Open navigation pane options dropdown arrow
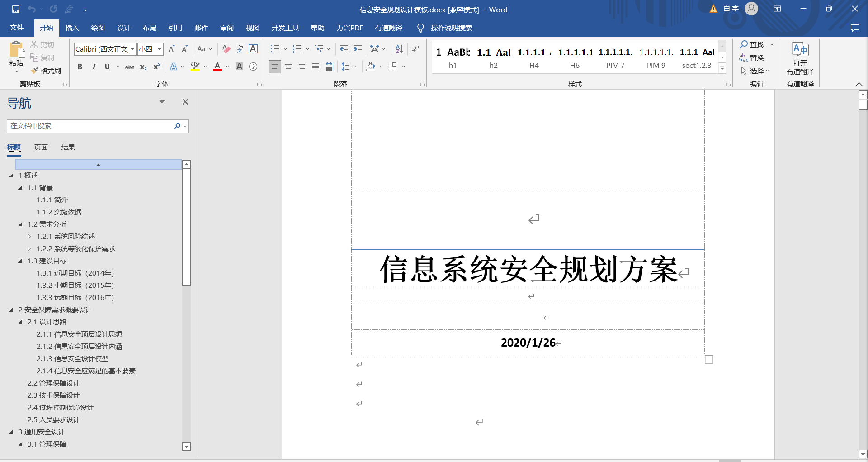 162,102
